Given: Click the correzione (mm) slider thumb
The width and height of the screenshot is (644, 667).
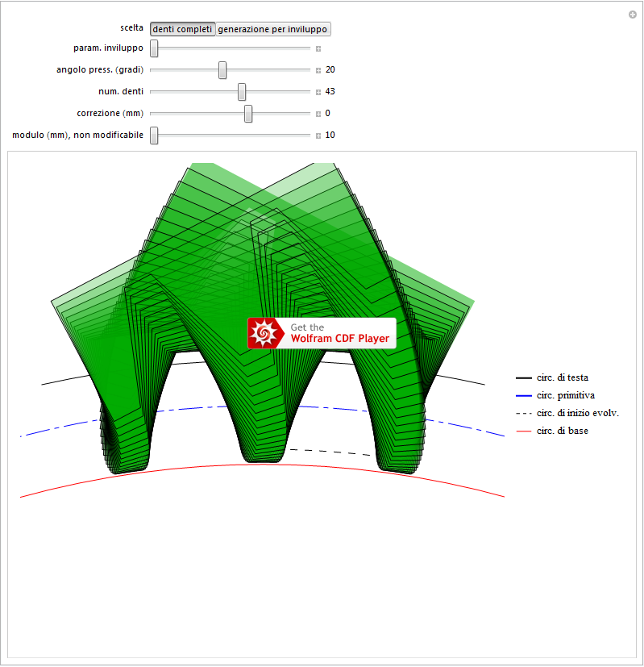Looking at the screenshot, I should [248, 114].
